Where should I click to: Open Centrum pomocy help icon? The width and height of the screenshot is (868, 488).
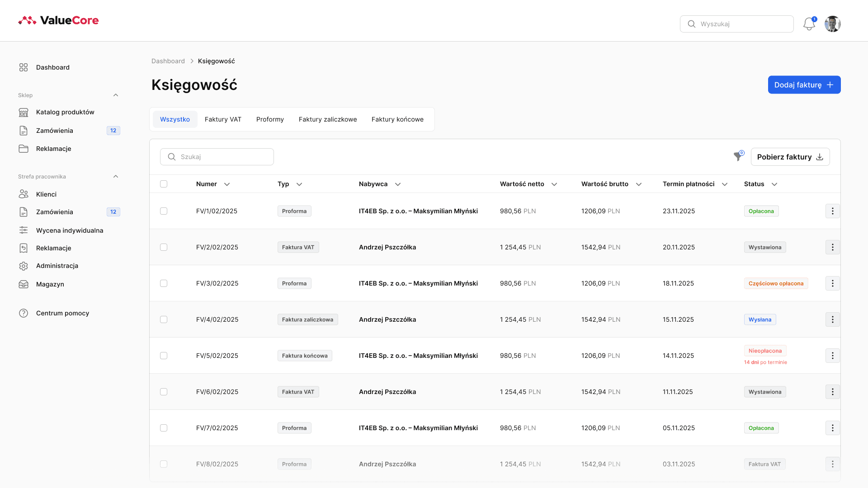[24, 313]
